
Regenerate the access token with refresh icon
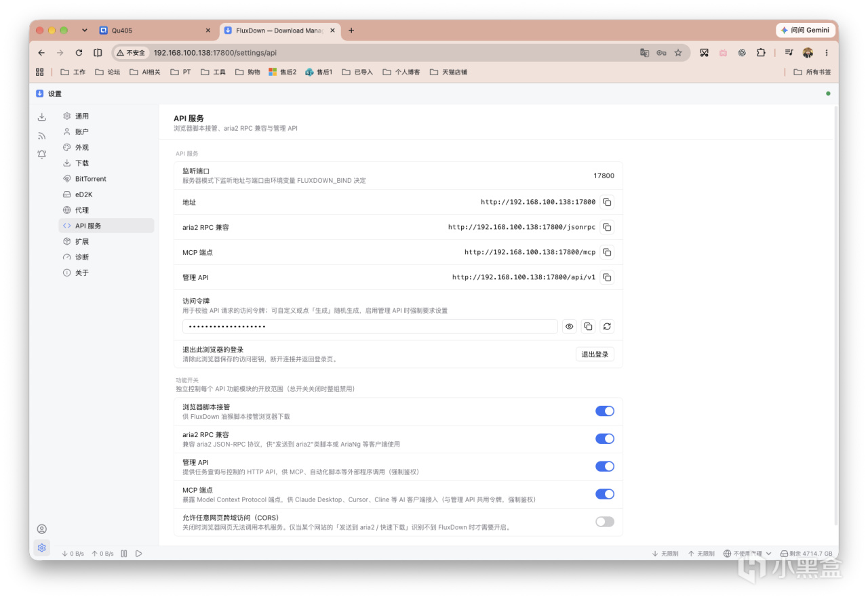(x=607, y=327)
